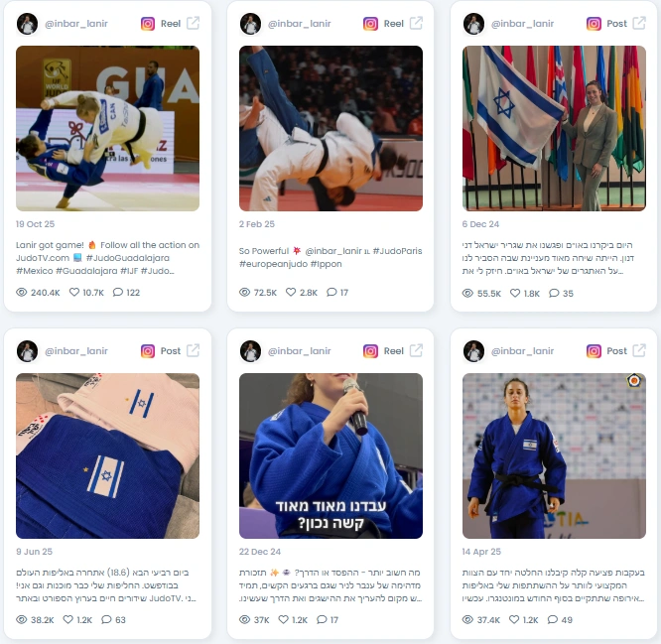Open the Guadalajara judo throw thumbnail

pyautogui.click(x=107, y=129)
